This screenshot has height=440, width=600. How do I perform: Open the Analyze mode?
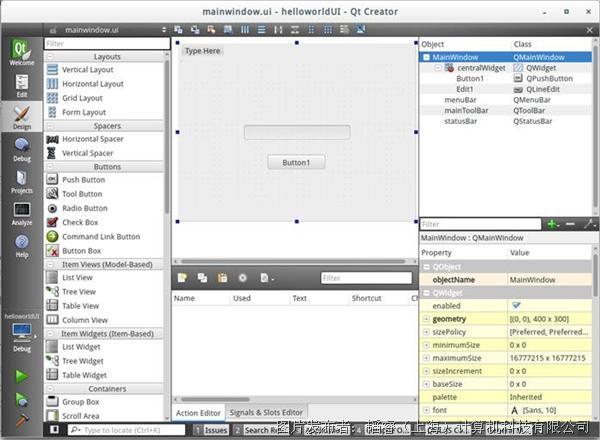click(x=21, y=213)
